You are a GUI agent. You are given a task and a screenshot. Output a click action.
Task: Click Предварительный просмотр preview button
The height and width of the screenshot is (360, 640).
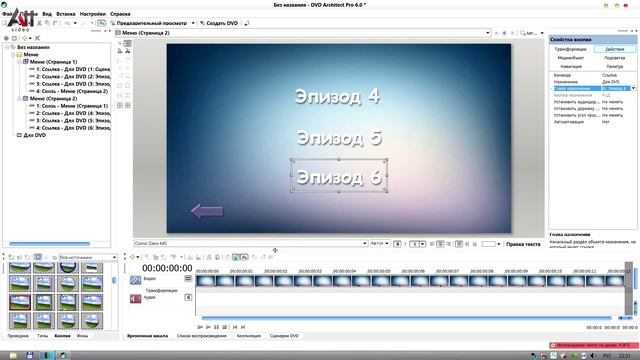pyautogui.click(x=149, y=23)
